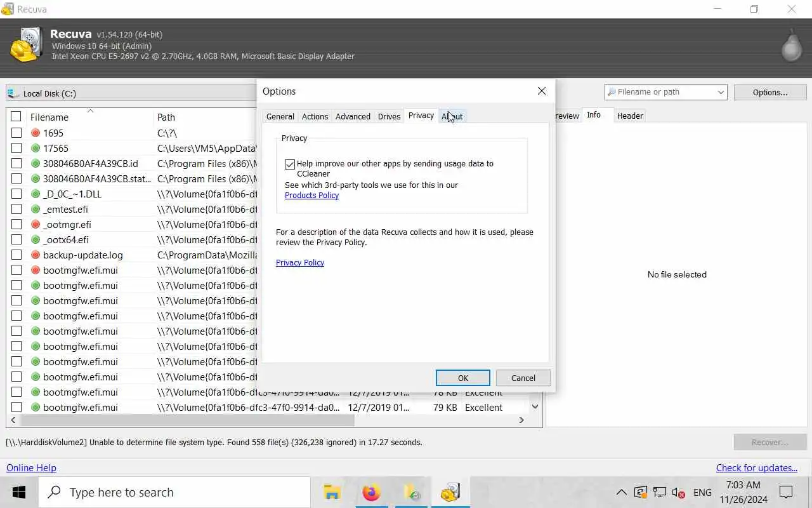Open the Products Policy link

[x=311, y=195]
